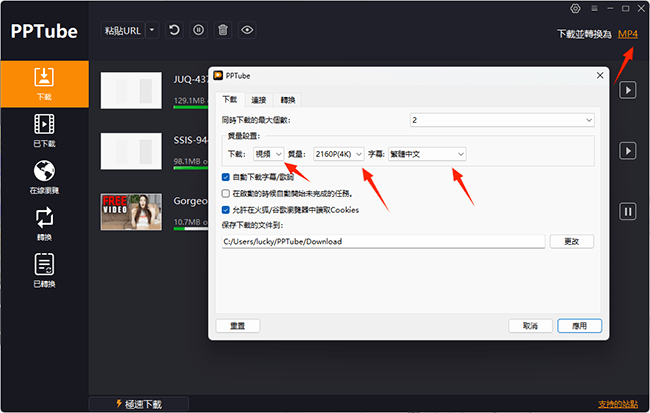
Task: Click the trash delete icon
Action: point(222,30)
